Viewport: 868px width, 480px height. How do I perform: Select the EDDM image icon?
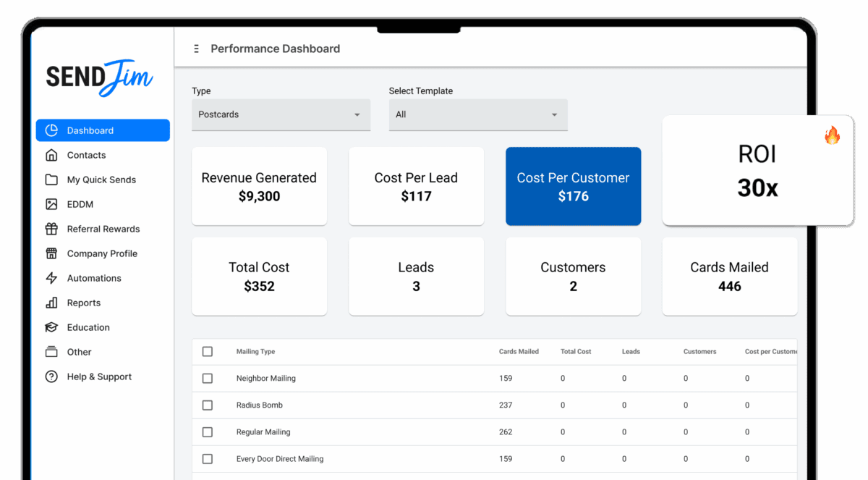(x=51, y=204)
